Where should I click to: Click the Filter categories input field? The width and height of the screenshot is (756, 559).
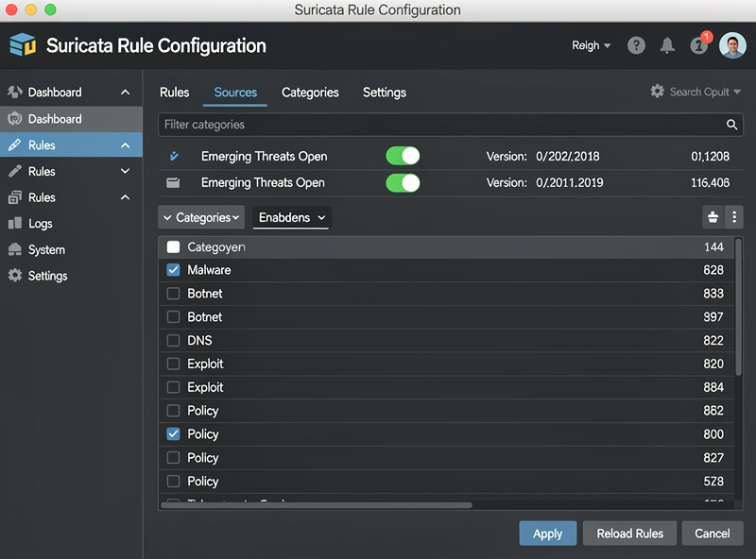(451, 125)
